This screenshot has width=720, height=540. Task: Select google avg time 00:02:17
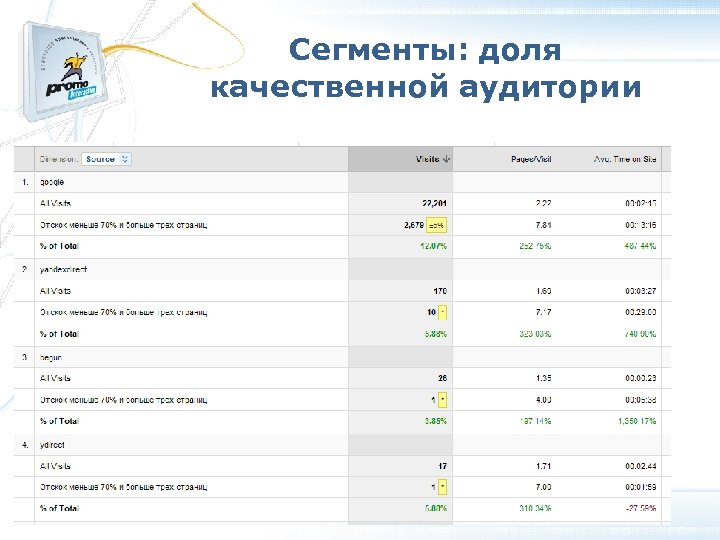pyautogui.click(x=641, y=203)
